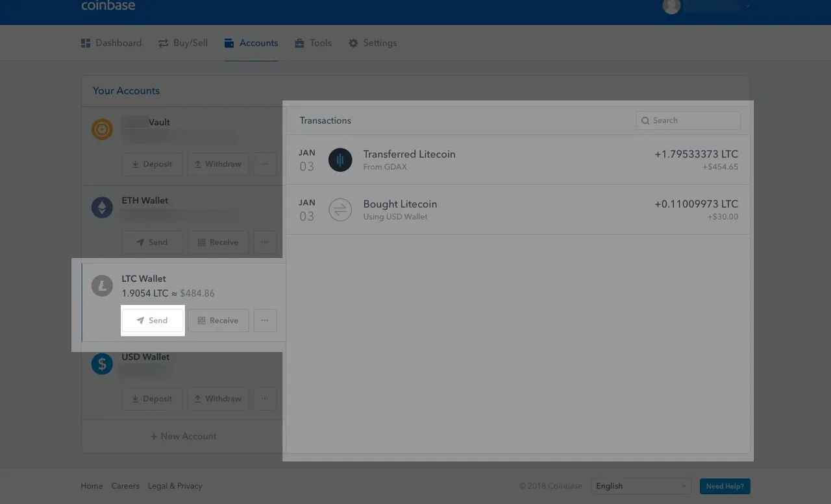
Task: Select the LTC Wallet name
Action: pyautogui.click(x=144, y=279)
